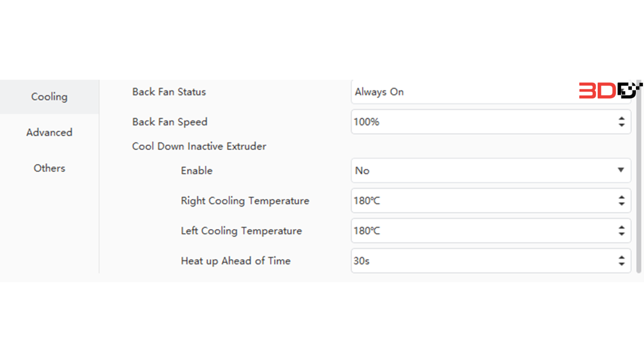The width and height of the screenshot is (644, 362).
Task: Open the Enable dropdown showing No
Action: click(478, 170)
